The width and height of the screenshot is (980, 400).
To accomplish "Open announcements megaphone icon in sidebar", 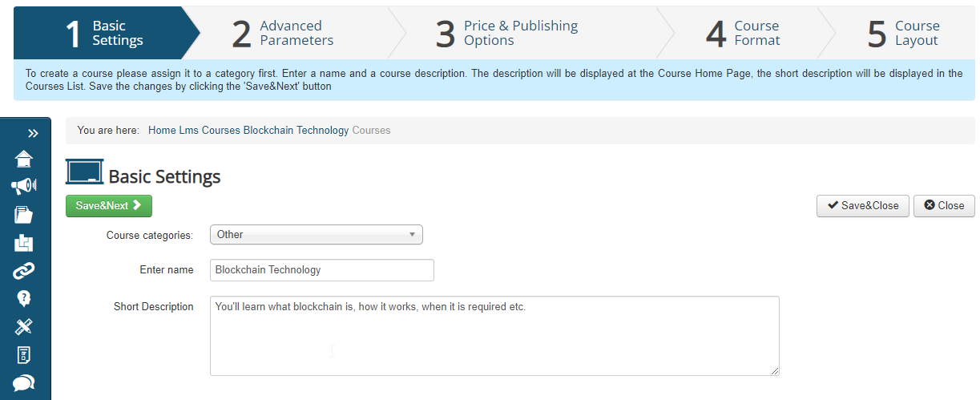I will [24, 187].
